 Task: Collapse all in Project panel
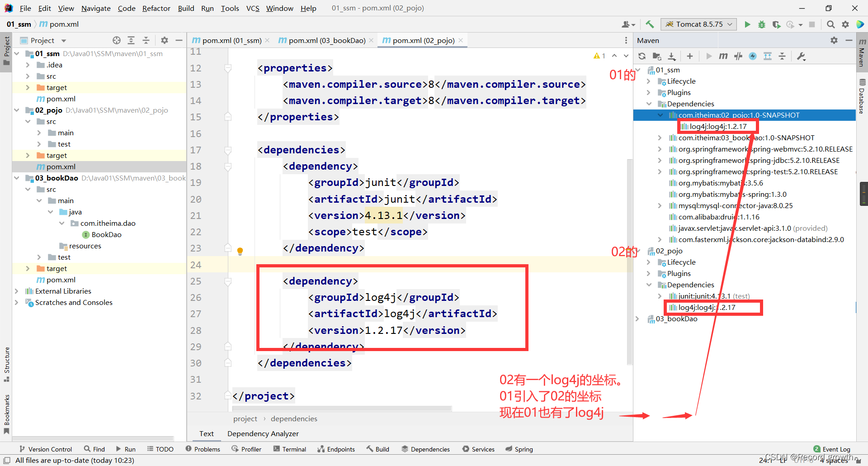[146, 40]
